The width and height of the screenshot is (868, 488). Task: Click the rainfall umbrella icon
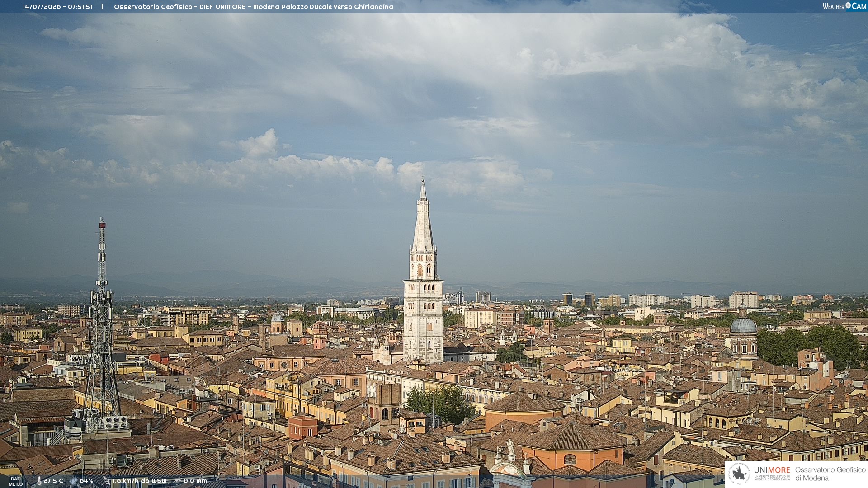point(178,481)
